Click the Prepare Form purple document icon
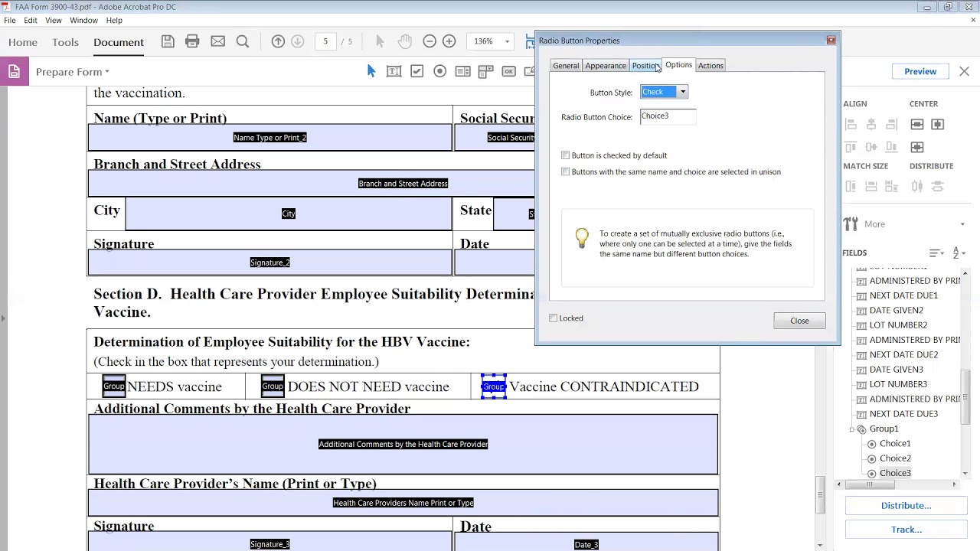 (14, 72)
